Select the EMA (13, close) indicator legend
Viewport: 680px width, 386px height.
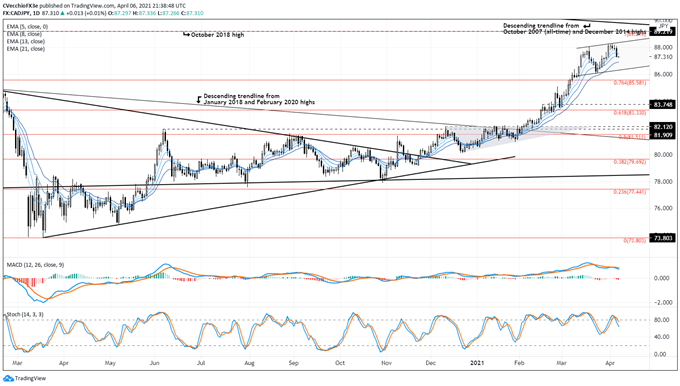(26, 42)
